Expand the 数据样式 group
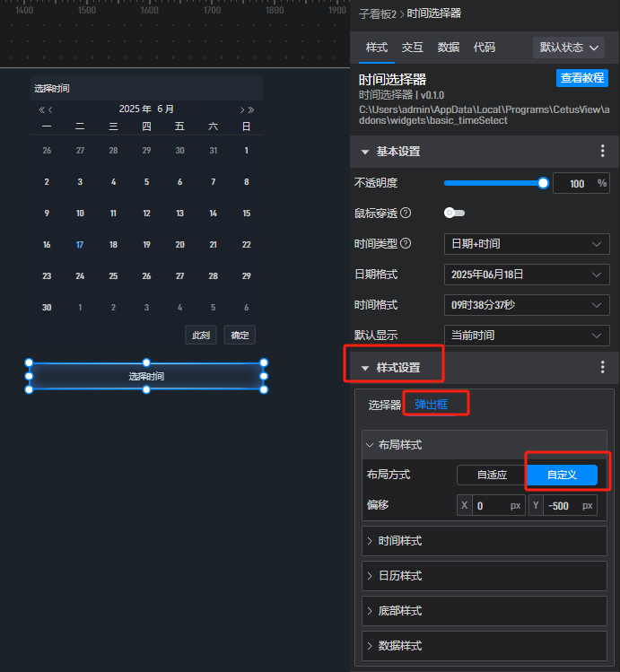This screenshot has height=672, width=620. pyautogui.click(x=485, y=646)
